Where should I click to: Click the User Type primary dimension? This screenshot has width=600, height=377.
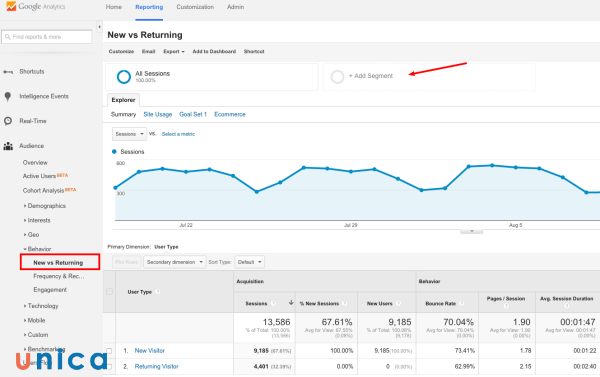[x=166, y=247]
